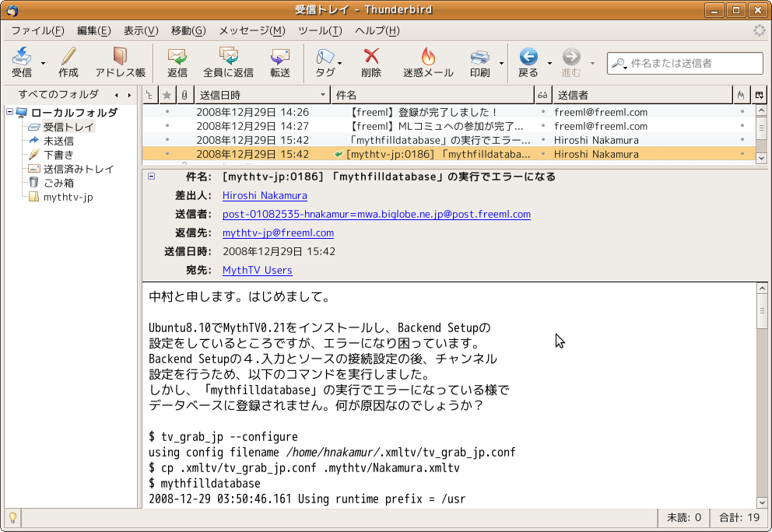
Task: Click the post-01082535 freeml sender address link
Action: [377, 214]
